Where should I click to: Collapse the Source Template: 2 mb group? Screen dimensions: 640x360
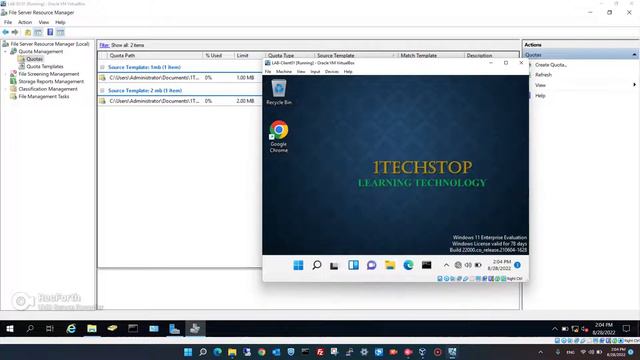point(102,90)
